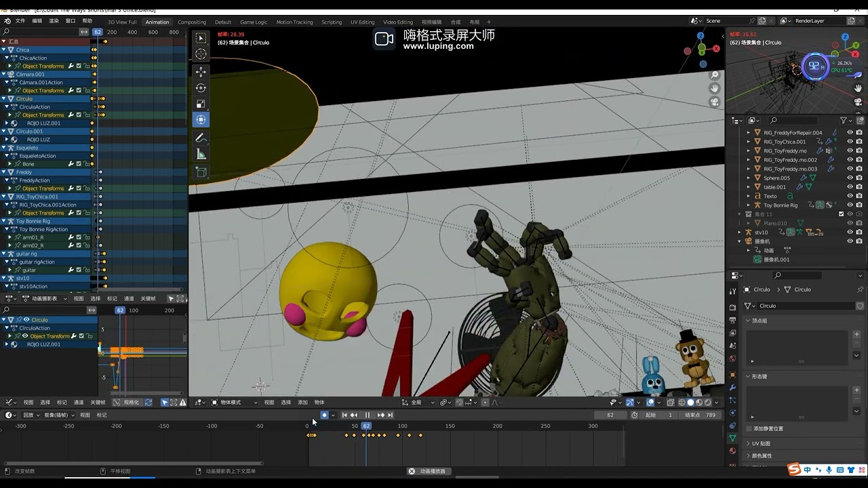This screenshot has width=868, height=488.
Task: Expand RIG_ToyFreddy.mo in outliner
Action: point(749,150)
